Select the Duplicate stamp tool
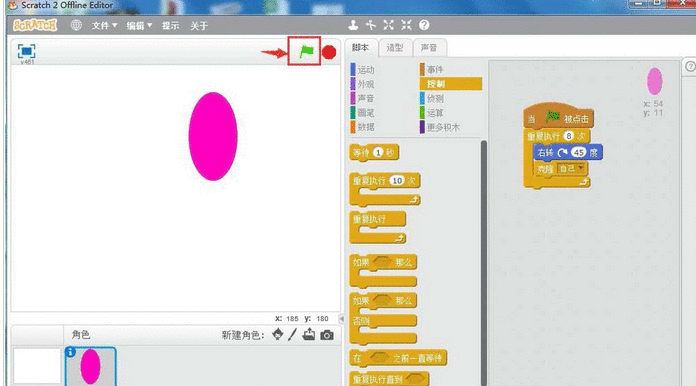This screenshot has height=386, width=696. tap(353, 25)
